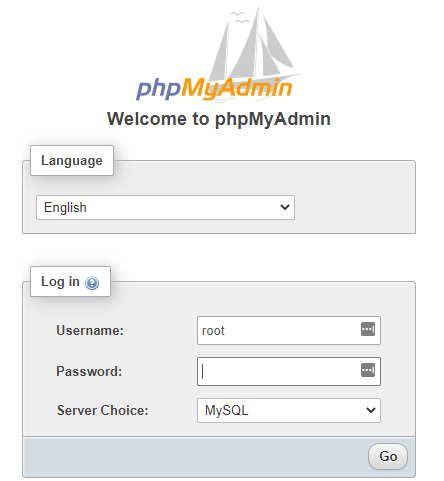Image resolution: width=444 pixels, height=481 pixels.
Task: Click the Password: label
Action: pos(89,372)
